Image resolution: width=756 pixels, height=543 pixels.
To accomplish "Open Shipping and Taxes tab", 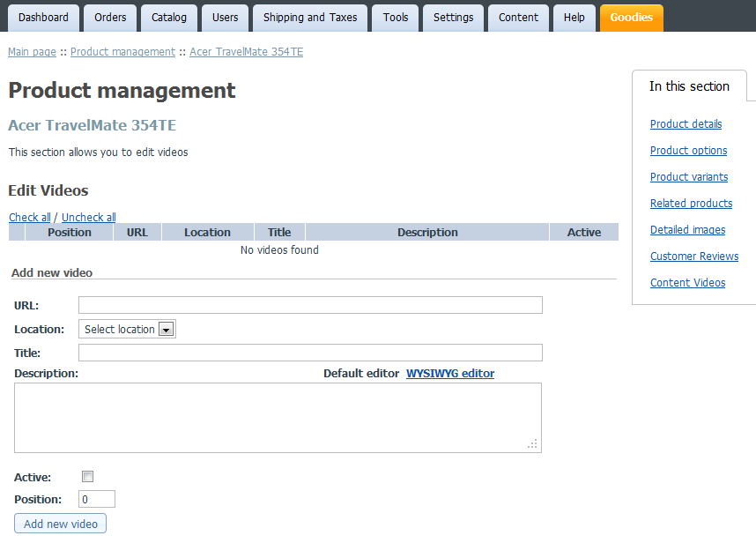I will [310, 18].
